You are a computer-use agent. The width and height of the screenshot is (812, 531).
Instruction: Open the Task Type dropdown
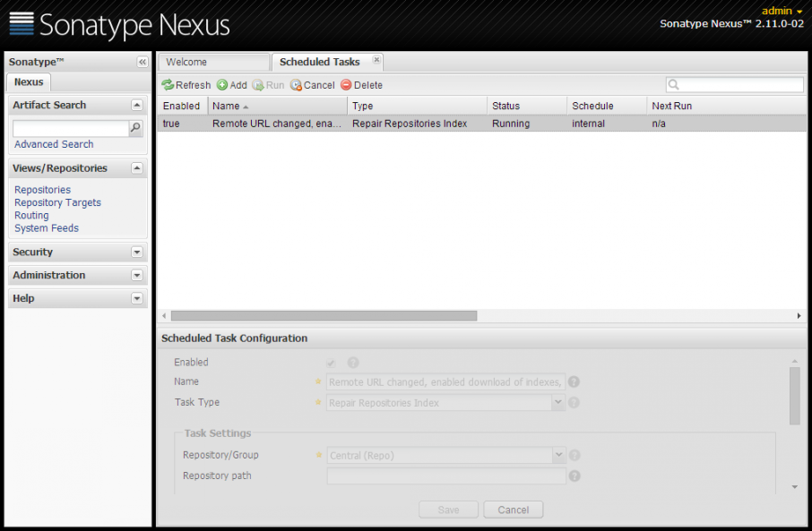(557, 402)
